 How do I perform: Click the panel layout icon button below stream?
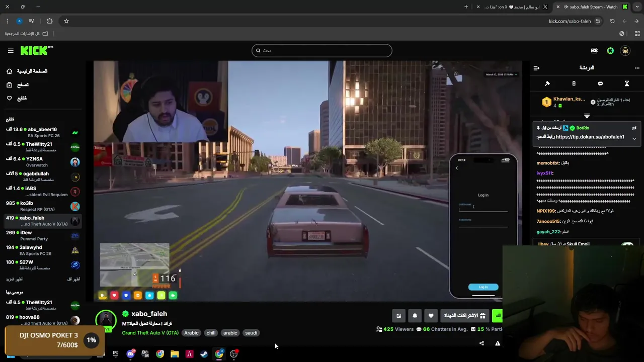tap(398, 316)
